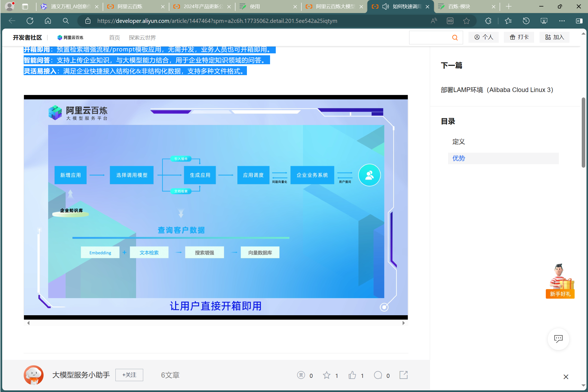Viewport: 588px width, 392px height.
Task: Reload the current page
Action: (30, 21)
